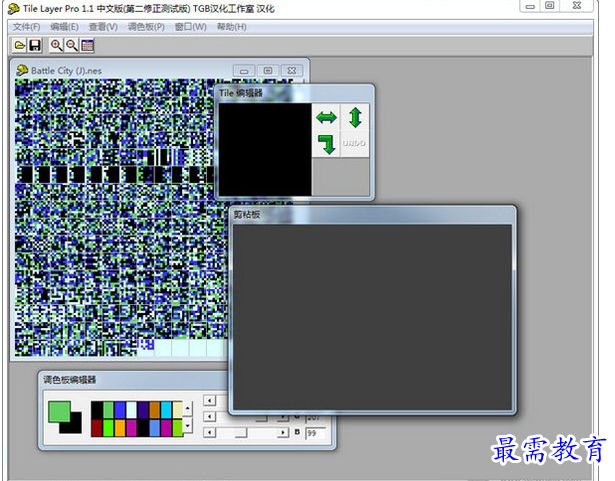Image resolution: width=615 pixels, height=481 pixels.
Task: Click the left arrow of the middle color slider
Action: pos(209,416)
